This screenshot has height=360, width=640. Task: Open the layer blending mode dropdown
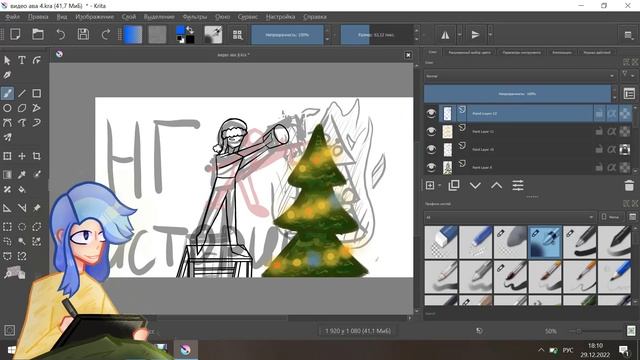[519, 76]
